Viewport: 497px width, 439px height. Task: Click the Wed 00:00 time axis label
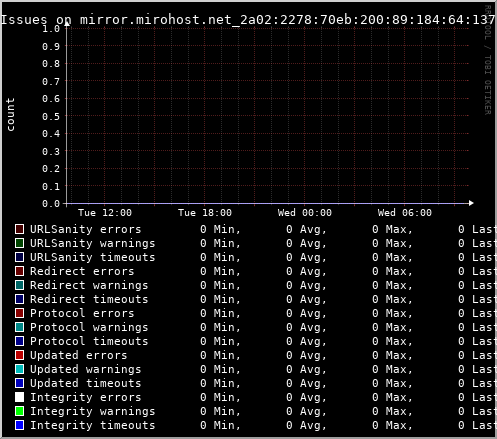[305, 213]
